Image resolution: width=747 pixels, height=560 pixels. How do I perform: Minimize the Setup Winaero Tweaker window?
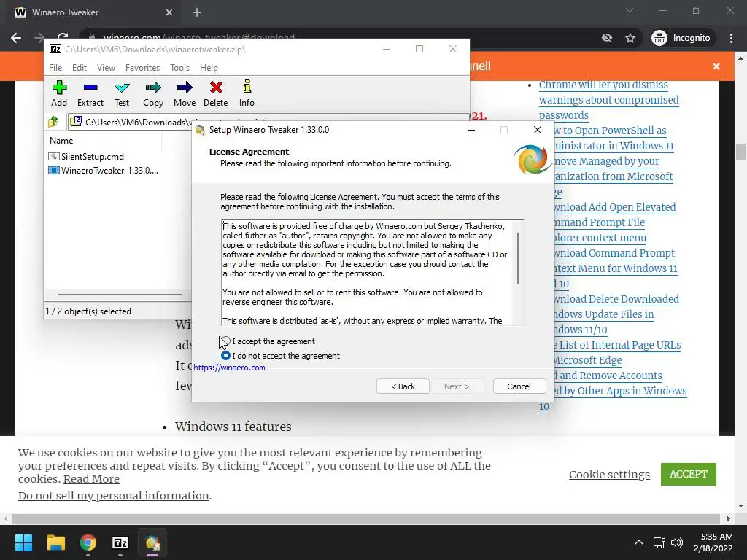pyautogui.click(x=471, y=130)
